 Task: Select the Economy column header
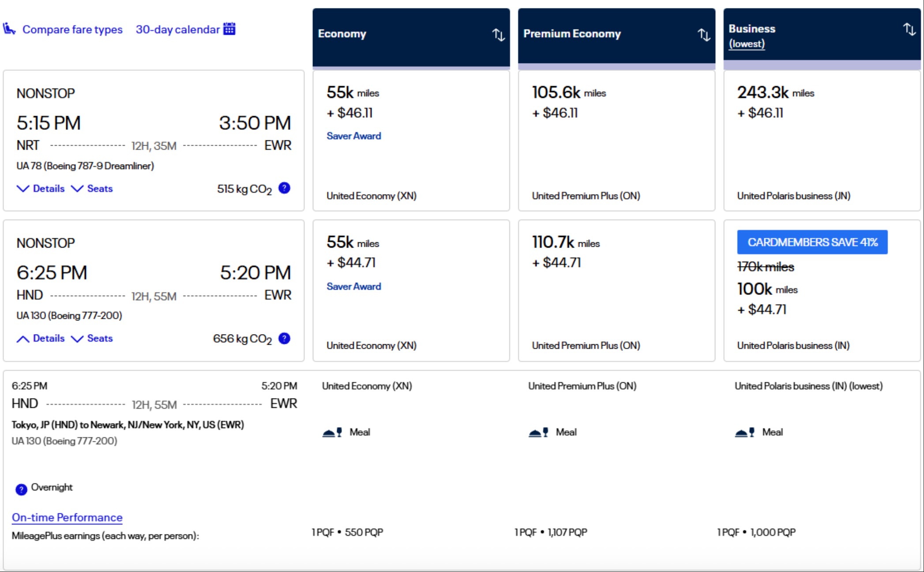click(x=411, y=37)
